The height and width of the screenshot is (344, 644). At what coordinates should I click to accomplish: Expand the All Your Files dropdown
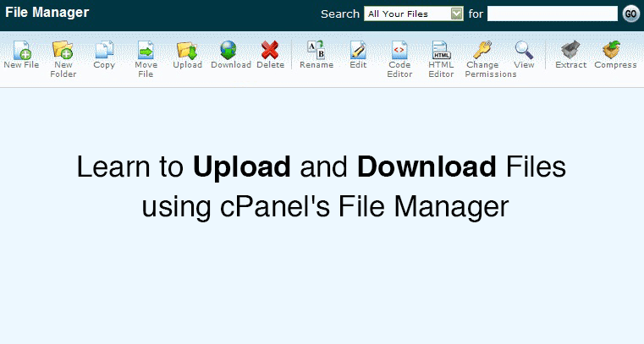coord(456,14)
